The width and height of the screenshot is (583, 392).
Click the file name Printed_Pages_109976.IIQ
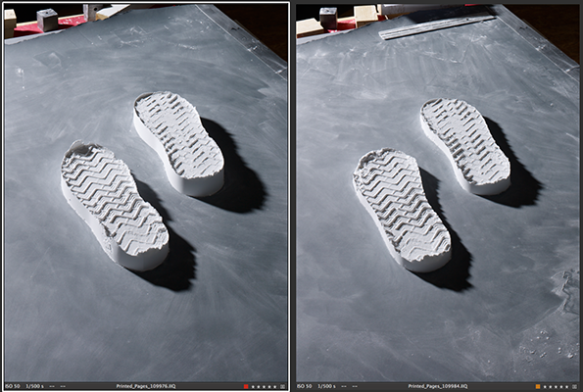(146, 386)
